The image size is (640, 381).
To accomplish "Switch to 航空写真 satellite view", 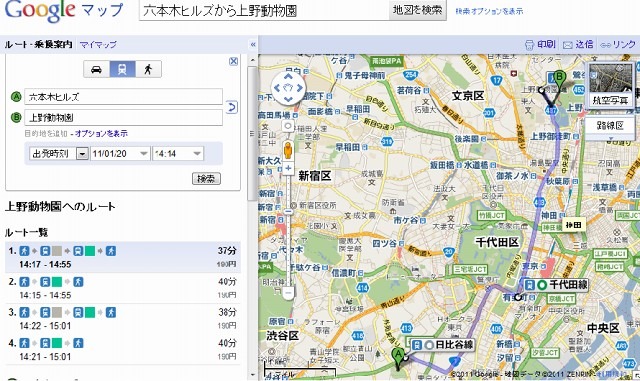I will pos(610,85).
